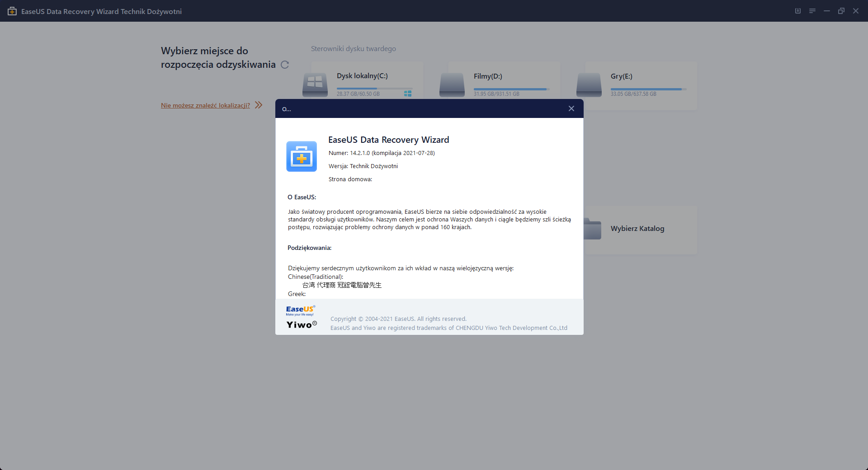Click the 'Podziękowania:' heading

click(309, 248)
